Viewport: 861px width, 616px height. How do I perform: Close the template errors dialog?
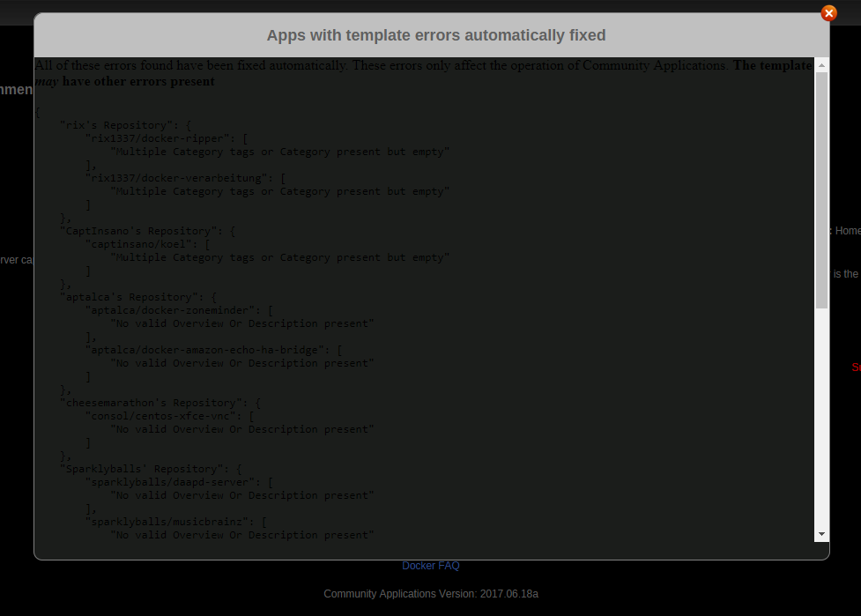(x=828, y=12)
